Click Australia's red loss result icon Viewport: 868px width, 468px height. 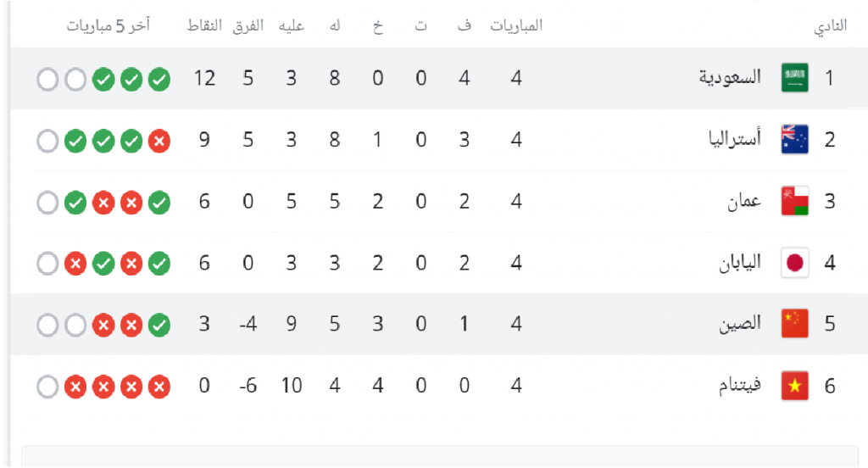159,141
